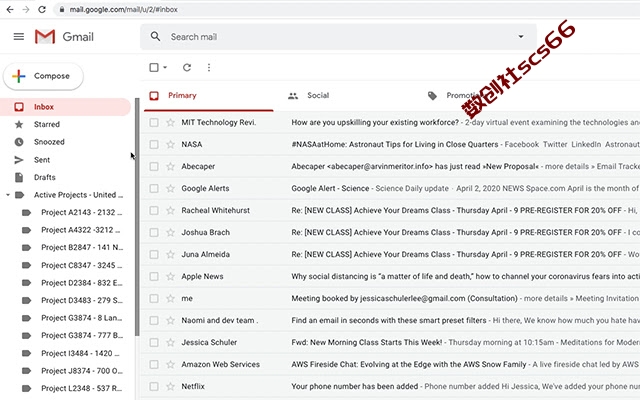Click the browser address bar URL
Image resolution: width=640 pixels, height=400 pixels.
[x=123, y=9]
